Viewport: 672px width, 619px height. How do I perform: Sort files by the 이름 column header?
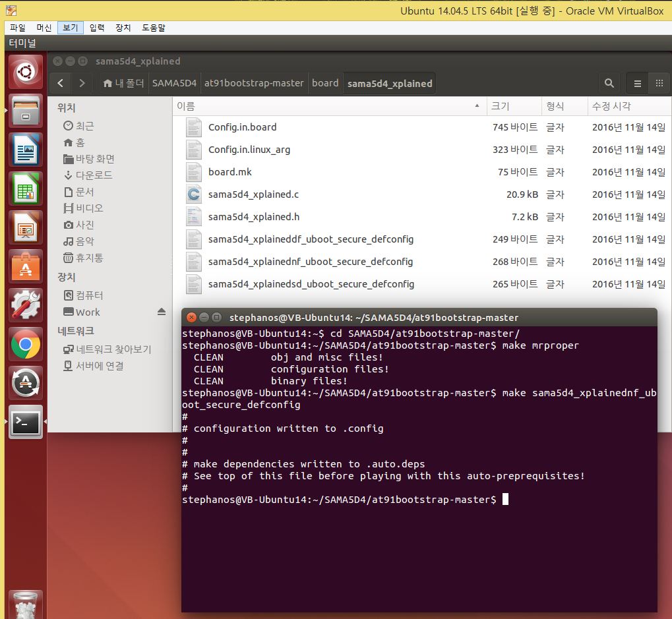click(186, 106)
